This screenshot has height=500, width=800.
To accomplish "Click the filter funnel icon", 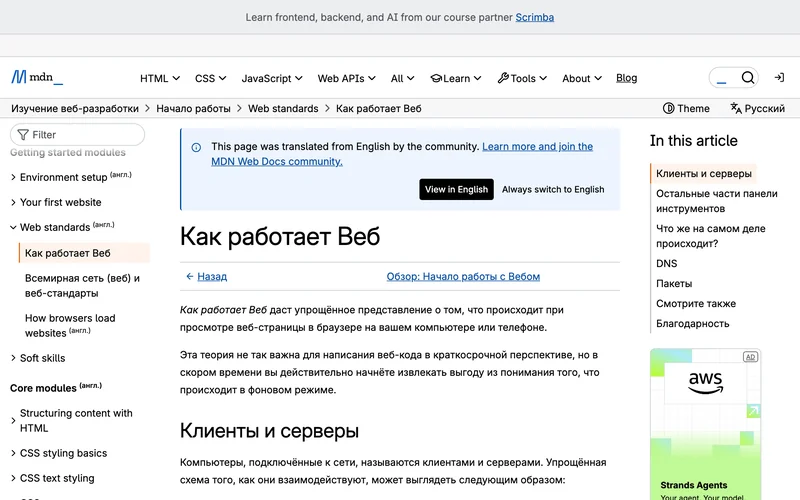I will pos(23,135).
